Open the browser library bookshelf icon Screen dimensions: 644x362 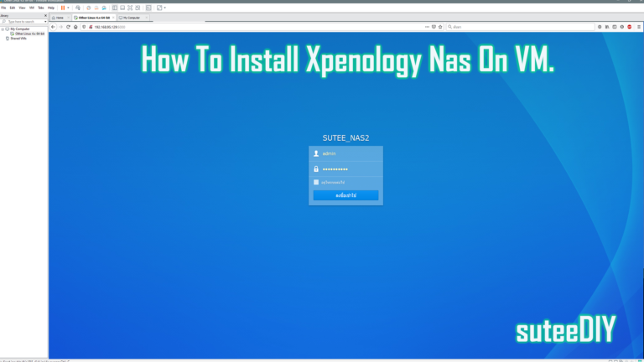coord(607,27)
